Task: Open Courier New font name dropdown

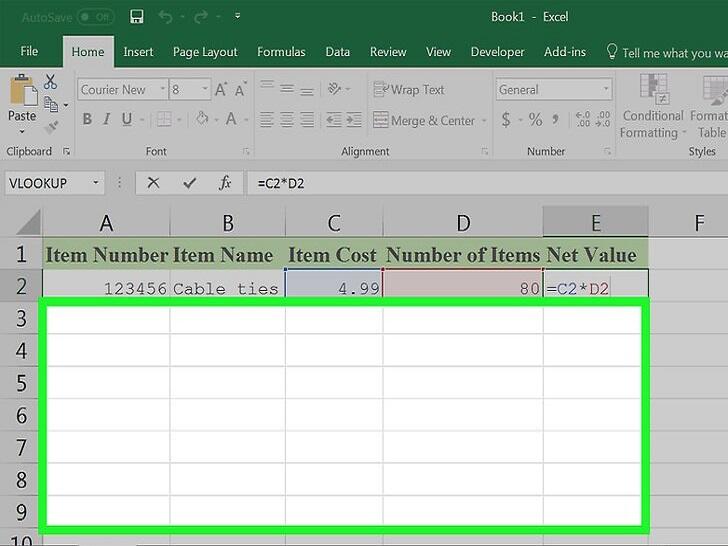Action: point(163,89)
